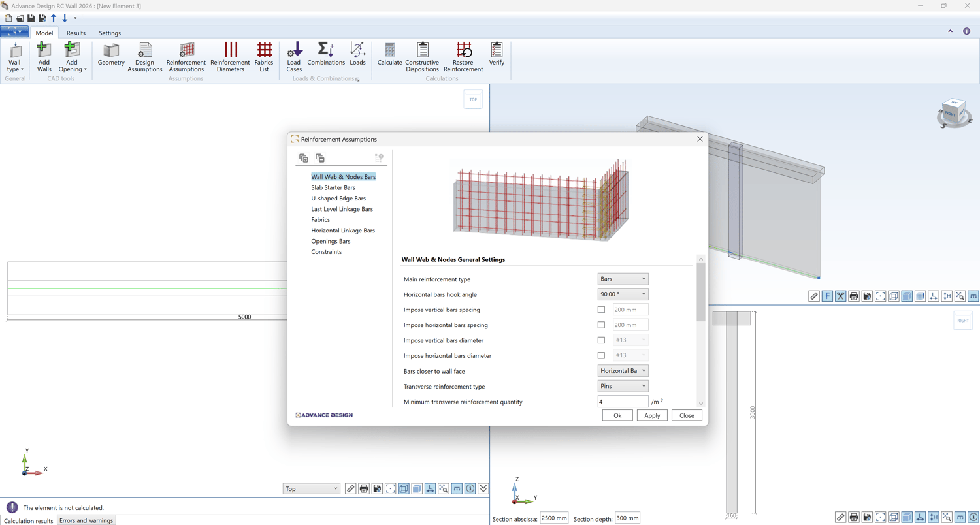Open Reinforcement Assumptions in the ribbon
Viewport: 980px width, 525px height.
[x=186, y=57]
